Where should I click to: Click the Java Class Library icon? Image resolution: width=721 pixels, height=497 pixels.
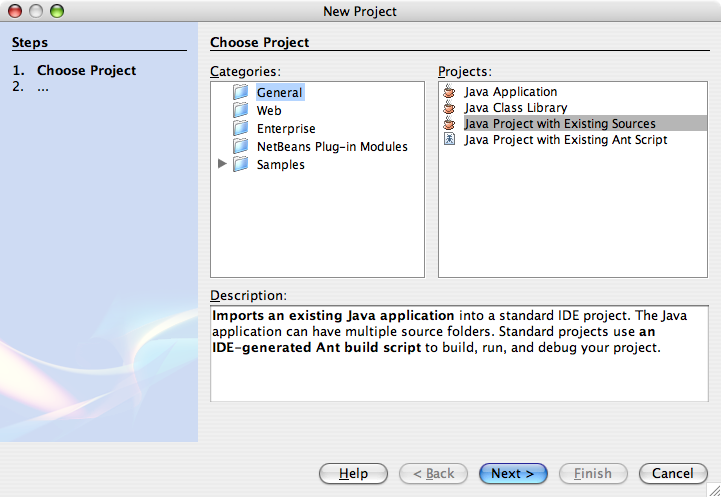[450, 108]
